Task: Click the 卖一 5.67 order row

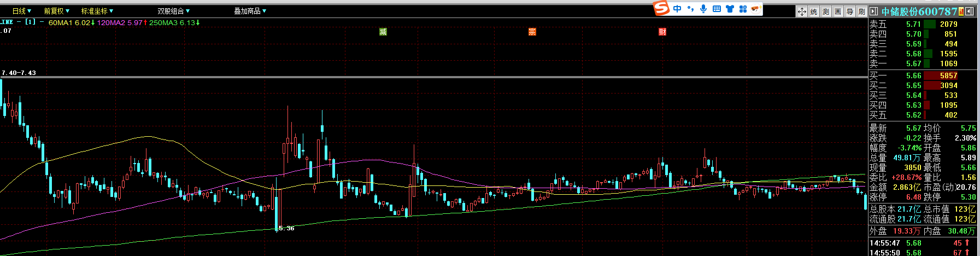Action: tap(924, 63)
